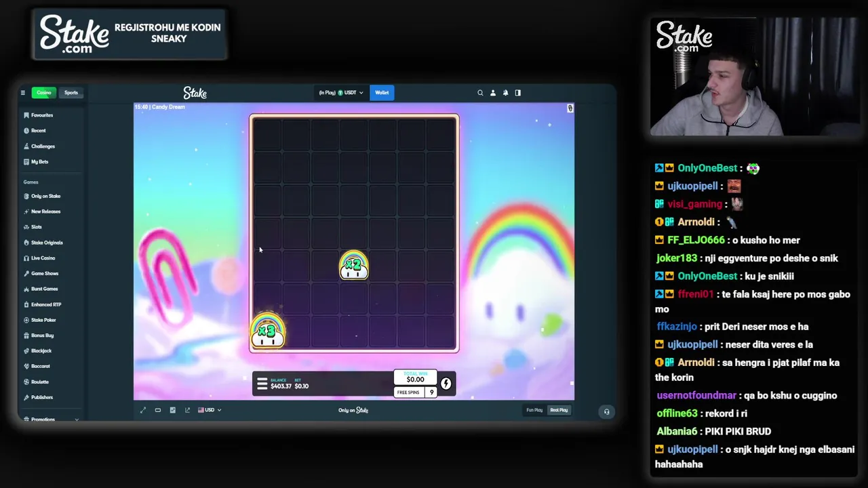This screenshot has width=868, height=488.
Task: Click the lightning bolt turbo spin button
Action: tap(446, 384)
